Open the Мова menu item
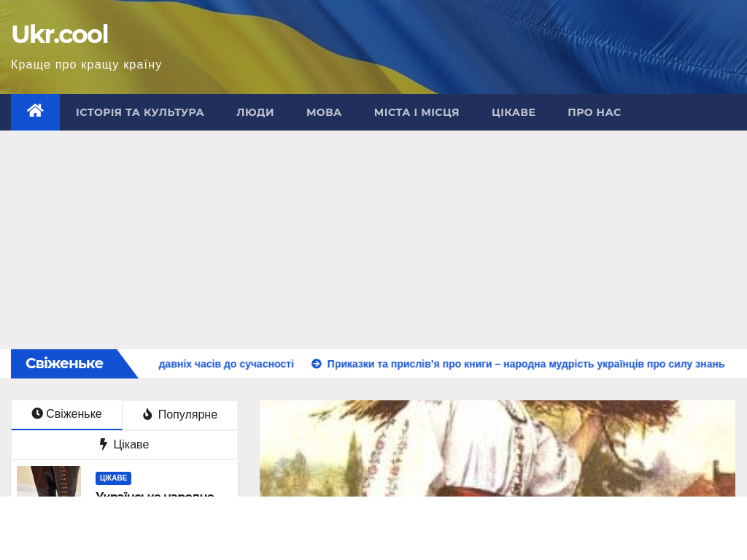Screen dimensions: 747x560 pyautogui.click(x=324, y=112)
